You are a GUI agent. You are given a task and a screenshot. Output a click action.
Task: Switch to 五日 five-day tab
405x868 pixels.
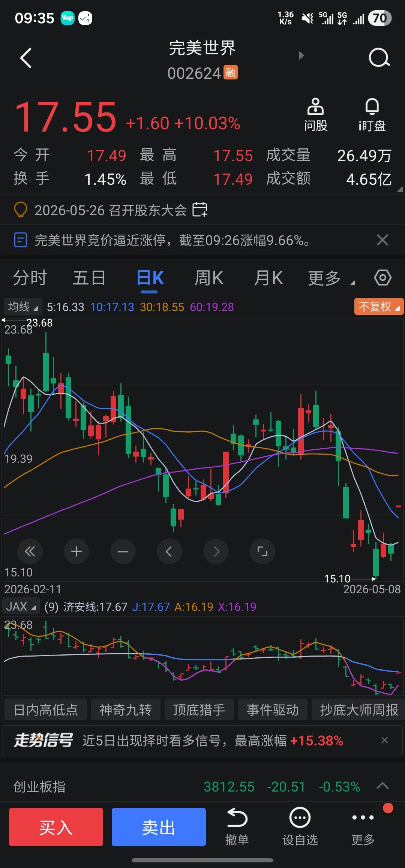pyautogui.click(x=89, y=278)
